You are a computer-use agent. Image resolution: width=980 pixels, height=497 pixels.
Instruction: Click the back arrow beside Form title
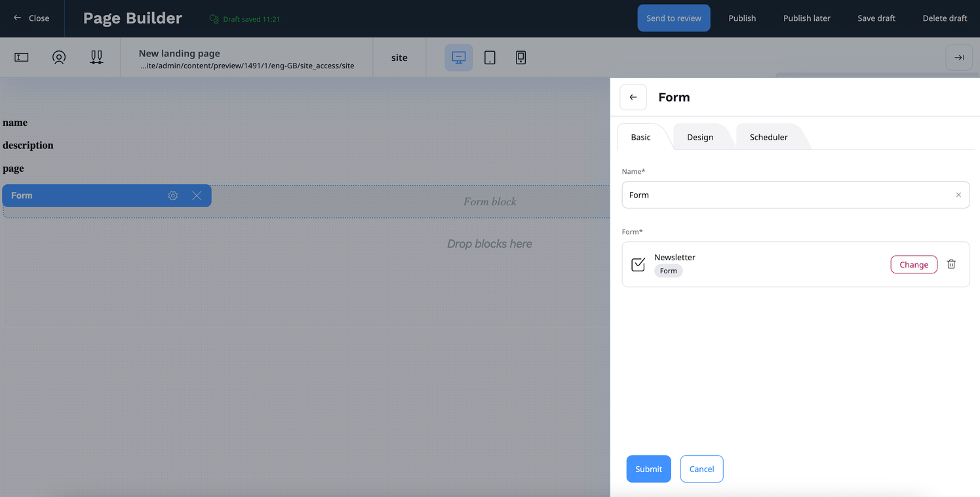pos(633,97)
